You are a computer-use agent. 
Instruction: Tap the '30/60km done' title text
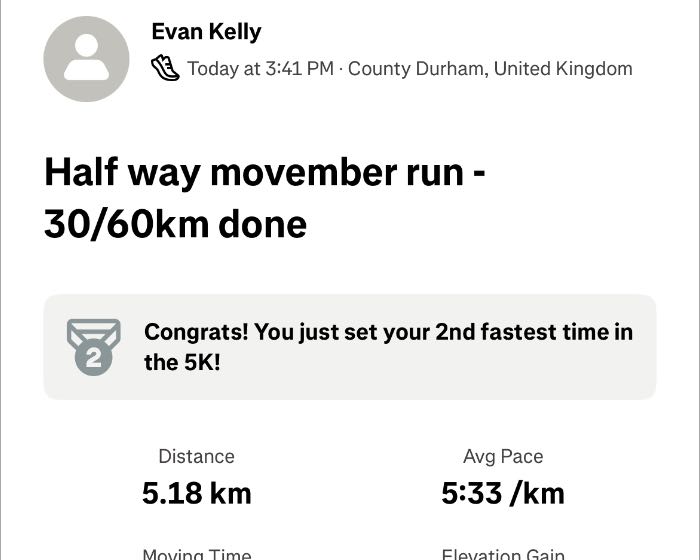coord(175,224)
